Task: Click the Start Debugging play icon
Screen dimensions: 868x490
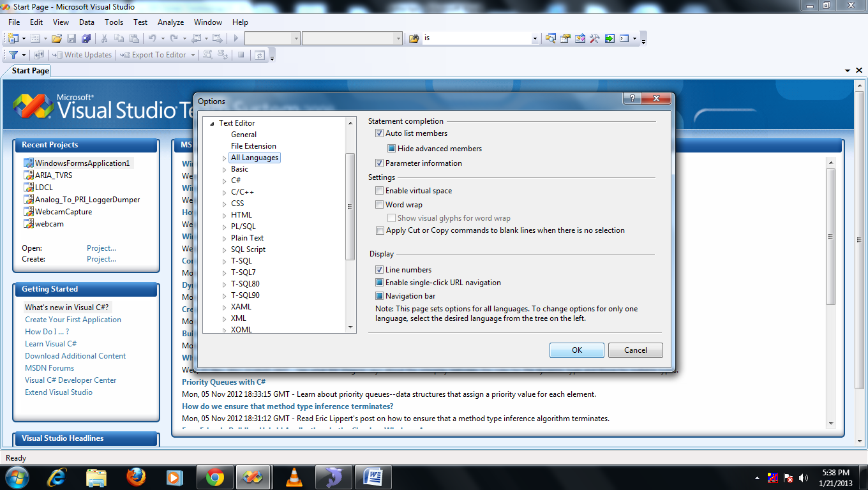Action: coord(236,38)
